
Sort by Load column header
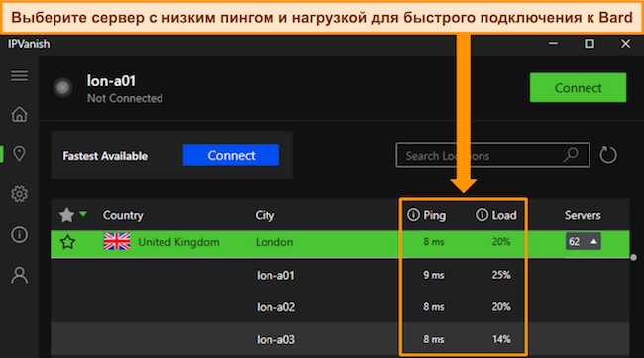504,215
